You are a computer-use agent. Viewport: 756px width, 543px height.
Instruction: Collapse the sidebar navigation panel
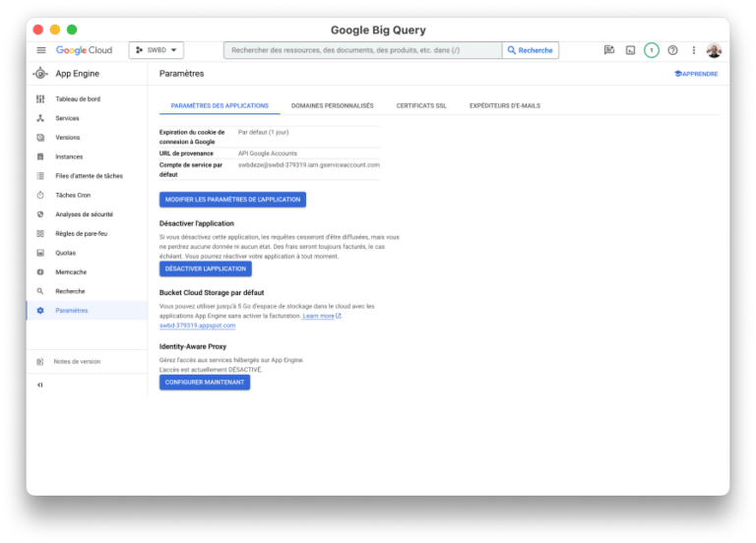[40, 385]
